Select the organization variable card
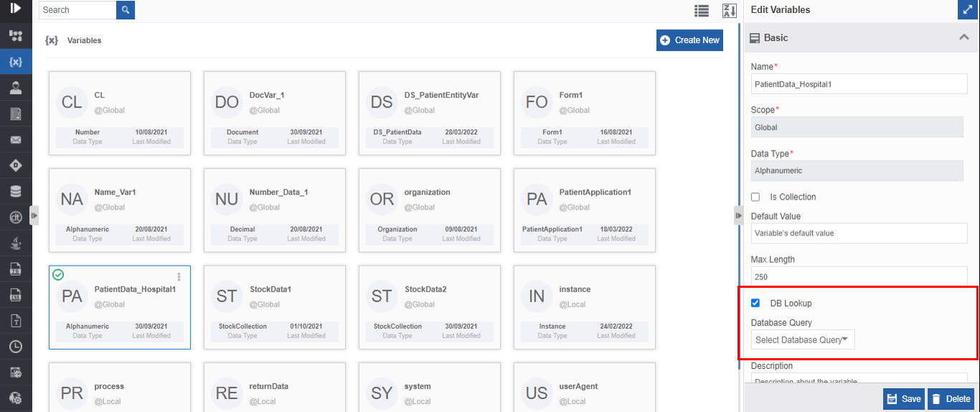The image size is (980, 412). [x=430, y=210]
